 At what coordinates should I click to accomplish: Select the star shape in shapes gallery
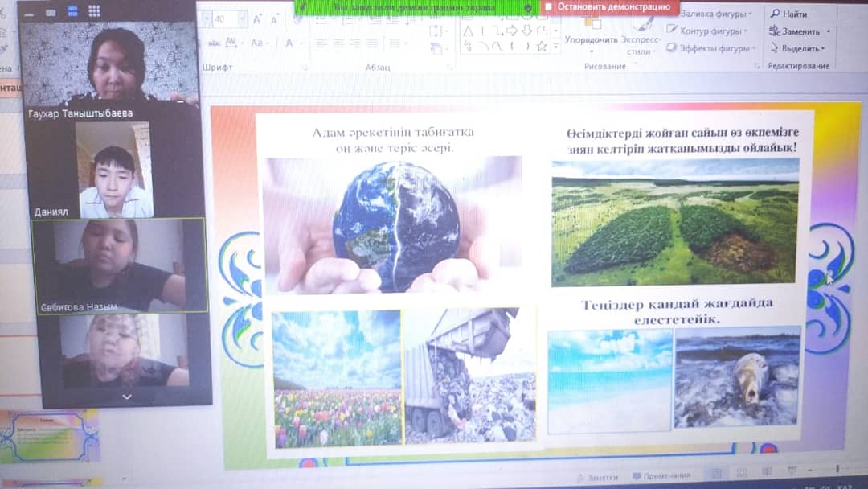click(541, 47)
